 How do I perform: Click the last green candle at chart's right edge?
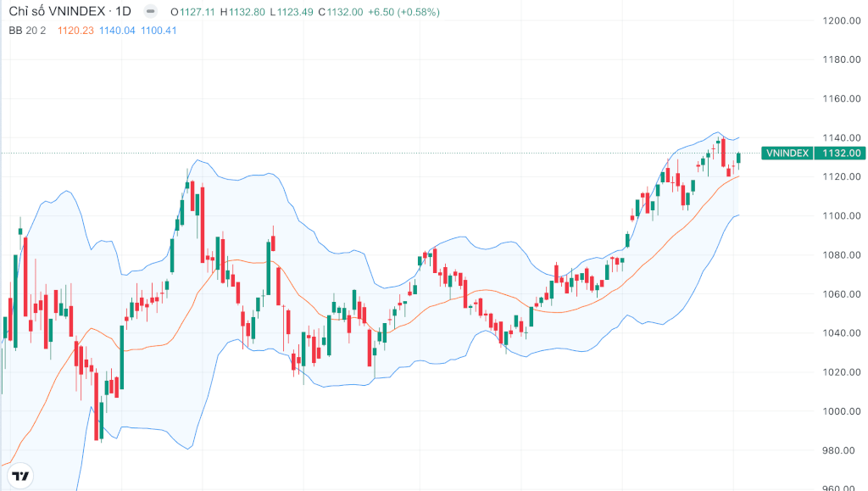point(738,159)
